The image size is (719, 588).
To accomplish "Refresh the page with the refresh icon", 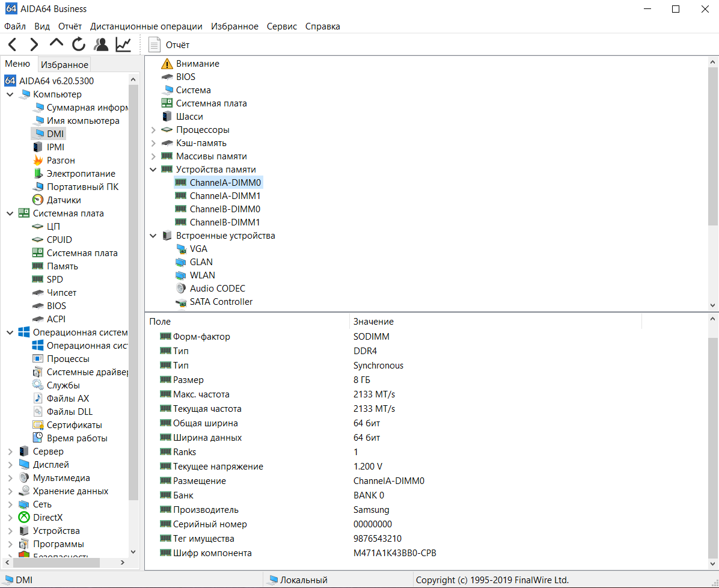I will click(78, 44).
